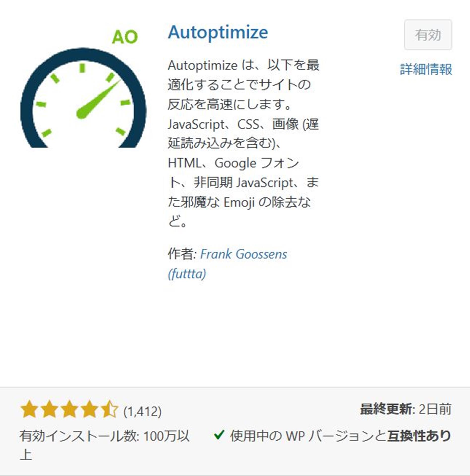
Task: Open the Autoptimize plugin title link
Action: [218, 32]
